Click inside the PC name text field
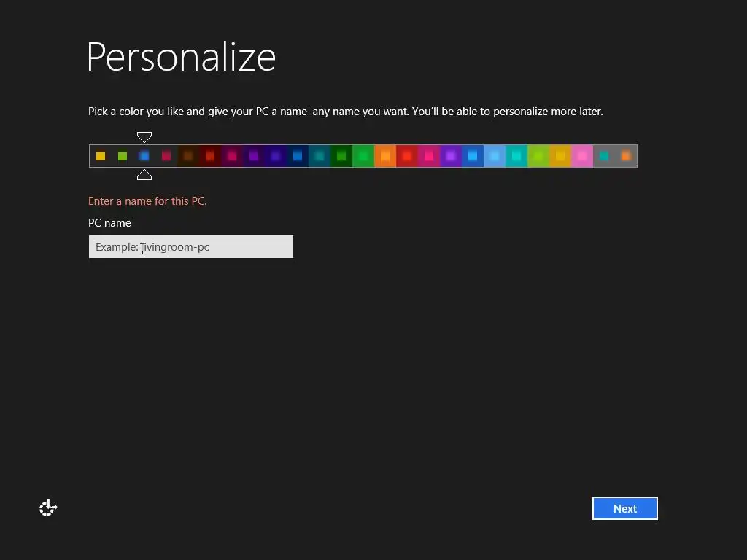 [191, 246]
